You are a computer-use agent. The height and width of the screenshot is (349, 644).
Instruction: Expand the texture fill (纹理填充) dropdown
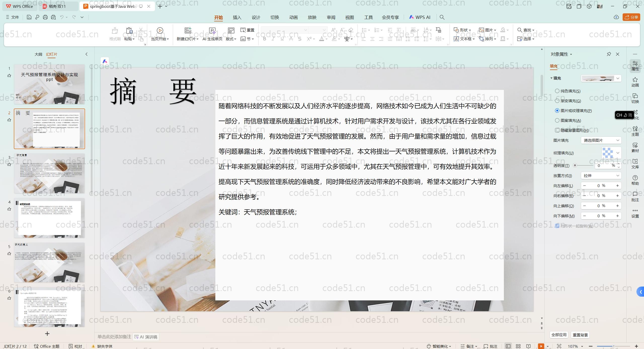tap(618, 153)
